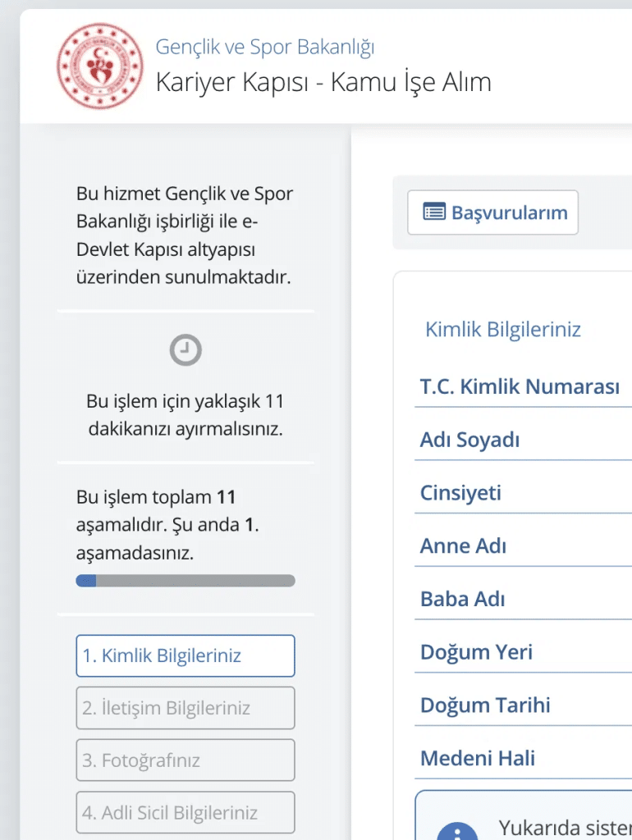632x840 pixels.
Task: Click the Doğum Tarihi label
Action: (485, 705)
